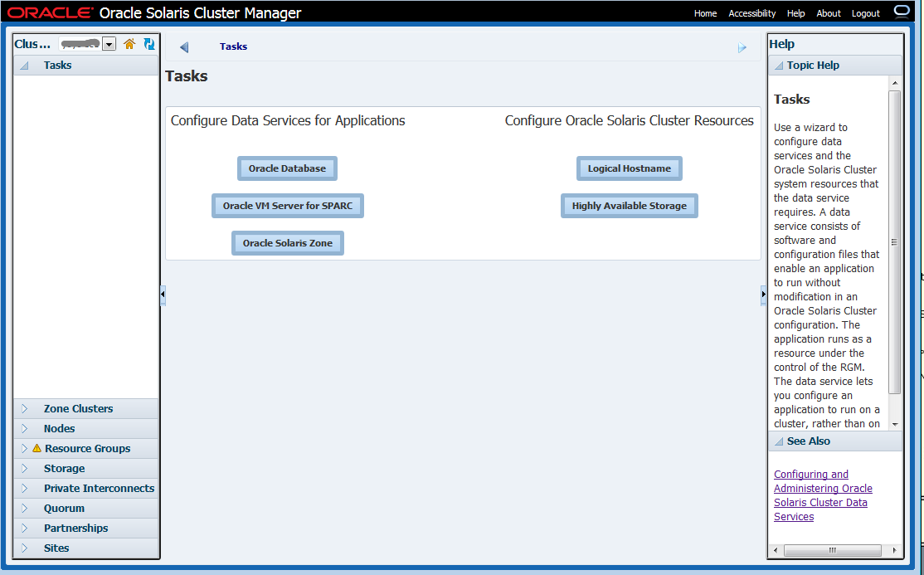Click the 'Configure Oracle Solaris Cluster Resources' heading

coord(629,120)
